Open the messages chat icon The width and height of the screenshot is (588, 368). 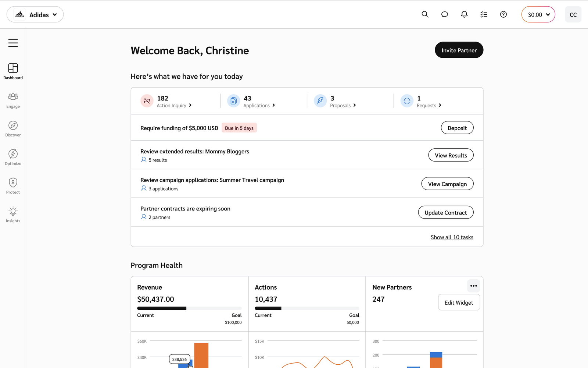[444, 14]
